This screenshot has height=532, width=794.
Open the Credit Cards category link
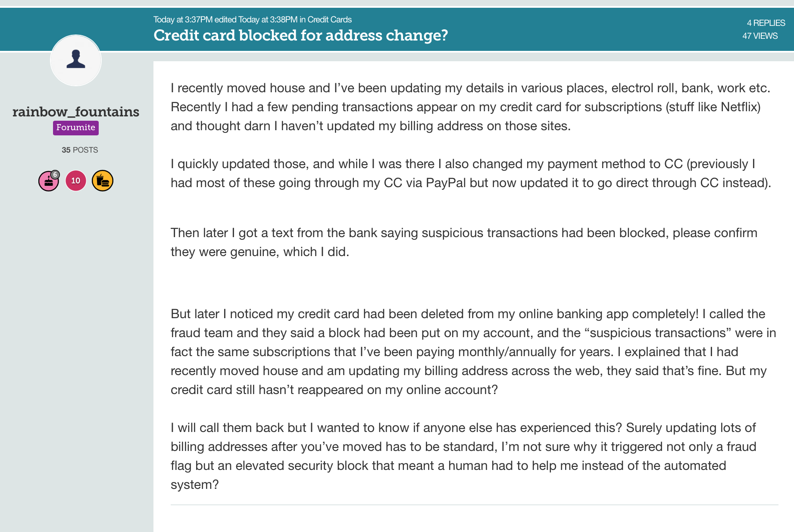pos(329,19)
